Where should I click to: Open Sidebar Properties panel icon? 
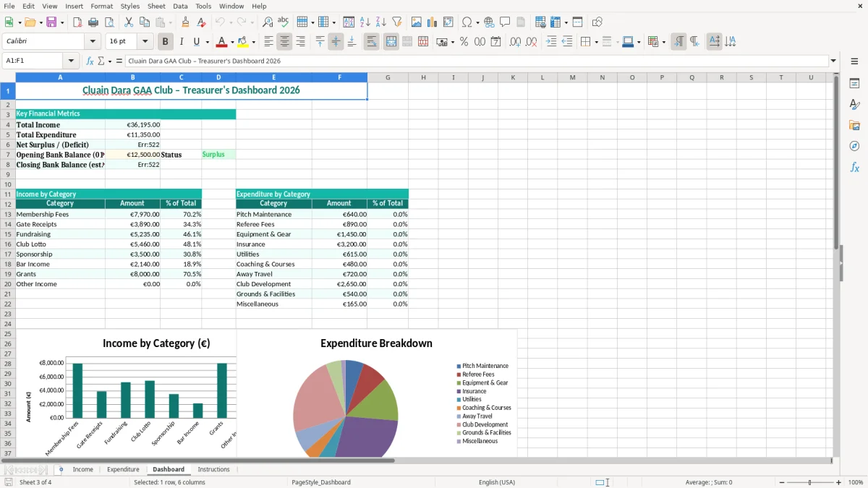pyautogui.click(x=854, y=84)
